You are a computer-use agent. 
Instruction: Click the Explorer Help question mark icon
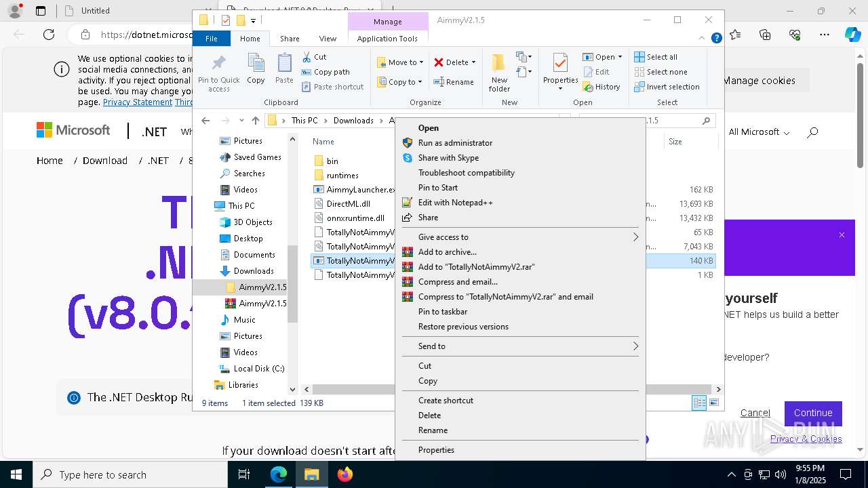[716, 39]
